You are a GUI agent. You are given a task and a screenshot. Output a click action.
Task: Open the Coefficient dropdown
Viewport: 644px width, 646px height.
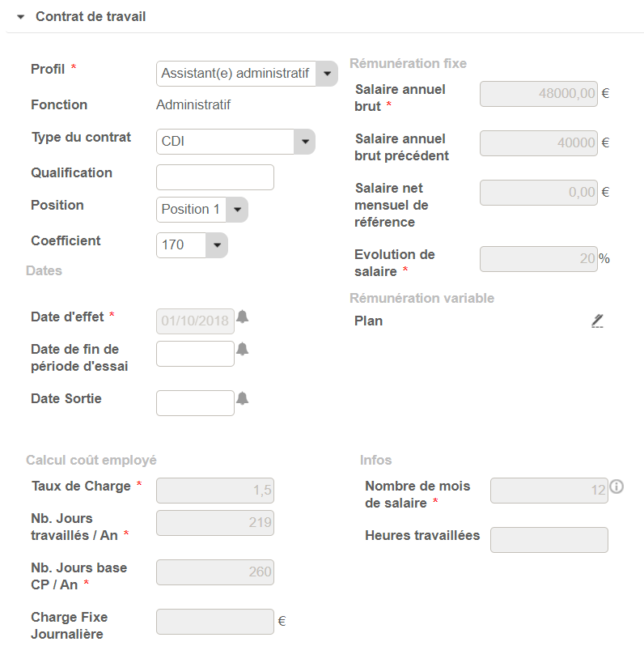coord(217,244)
